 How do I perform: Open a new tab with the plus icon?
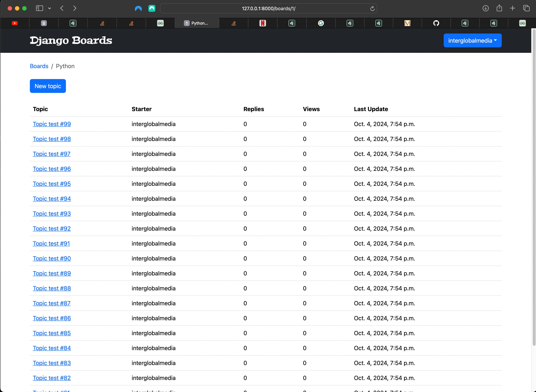pyautogui.click(x=513, y=8)
